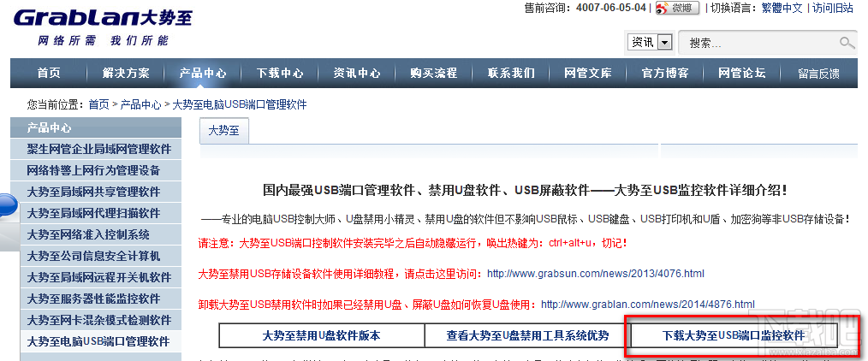Open sidebar item 大势至网卡混杂模式检测软件
868x361 pixels.
[x=99, y=320]
